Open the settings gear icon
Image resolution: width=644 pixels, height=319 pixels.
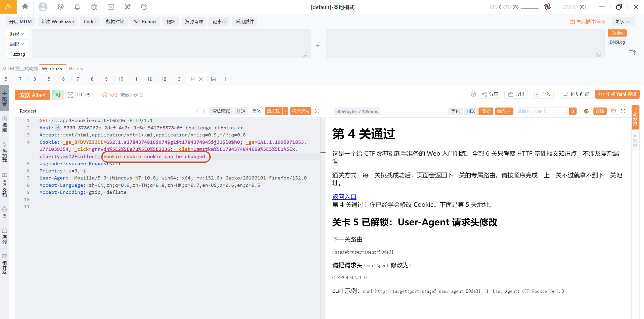pos(60,7)
